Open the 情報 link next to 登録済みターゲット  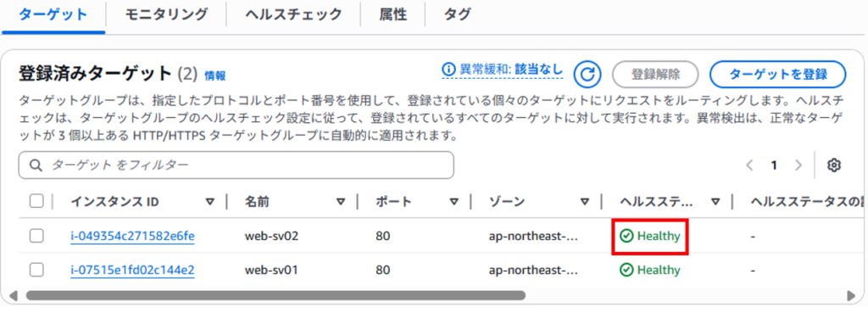pyautogui.click(x=214, y=76)
